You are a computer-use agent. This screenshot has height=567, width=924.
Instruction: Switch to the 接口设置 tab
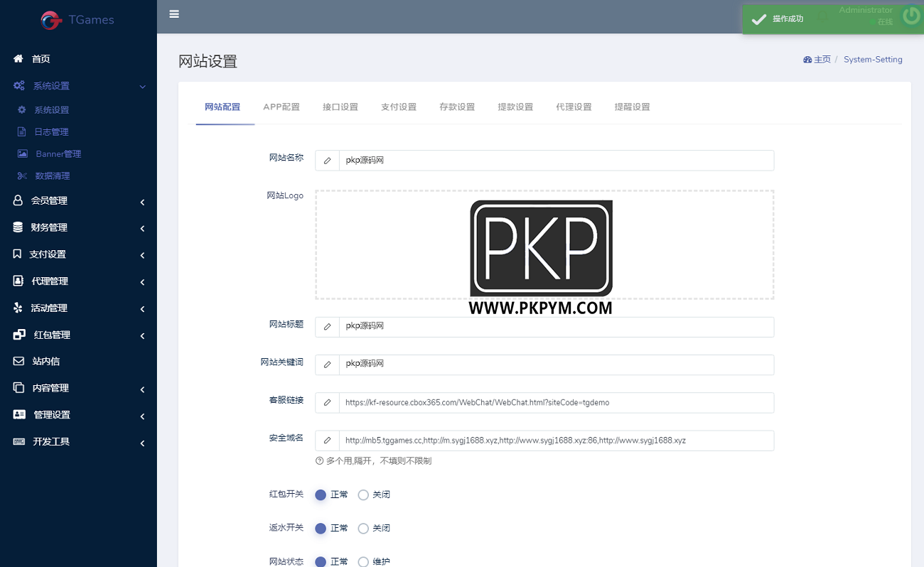[340, 107]
